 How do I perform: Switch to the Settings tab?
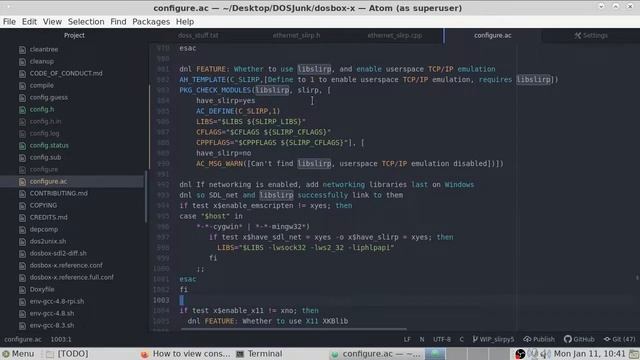[591, 36]
